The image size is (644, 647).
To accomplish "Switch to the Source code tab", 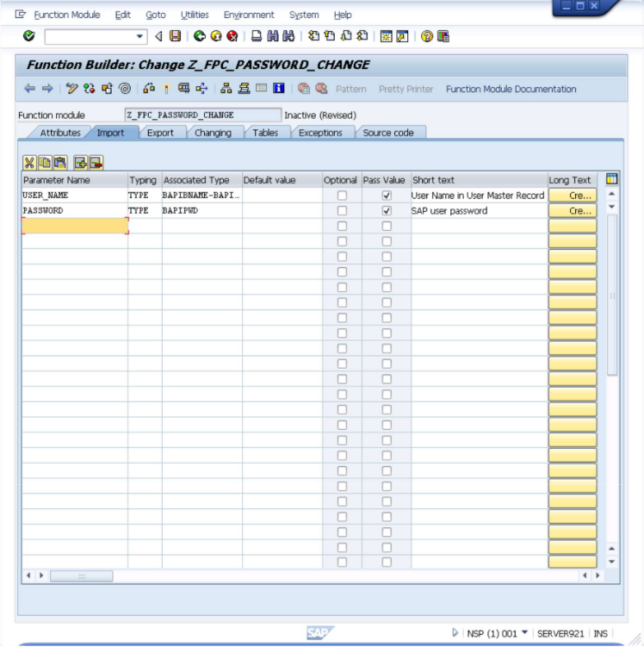I will pyautogui.click(x=387, y=133).
